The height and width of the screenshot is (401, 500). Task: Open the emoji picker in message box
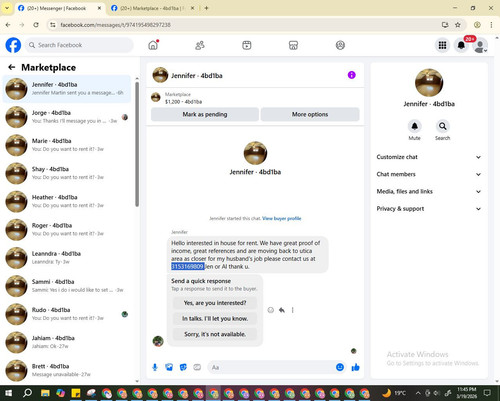click(x=340, y=367)
